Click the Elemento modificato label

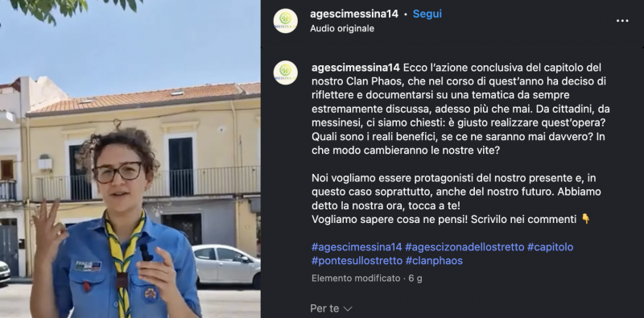click(x=356, y=278)
